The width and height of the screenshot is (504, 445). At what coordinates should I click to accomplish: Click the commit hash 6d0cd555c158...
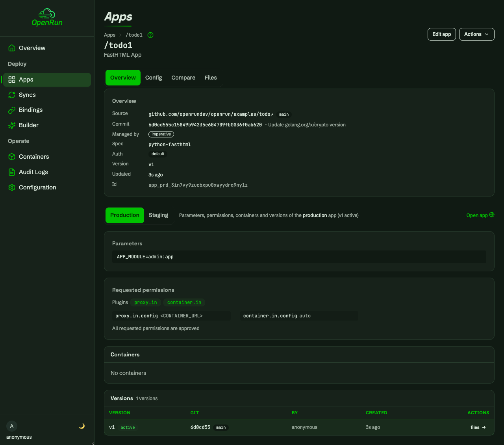[x=205, y=125]
